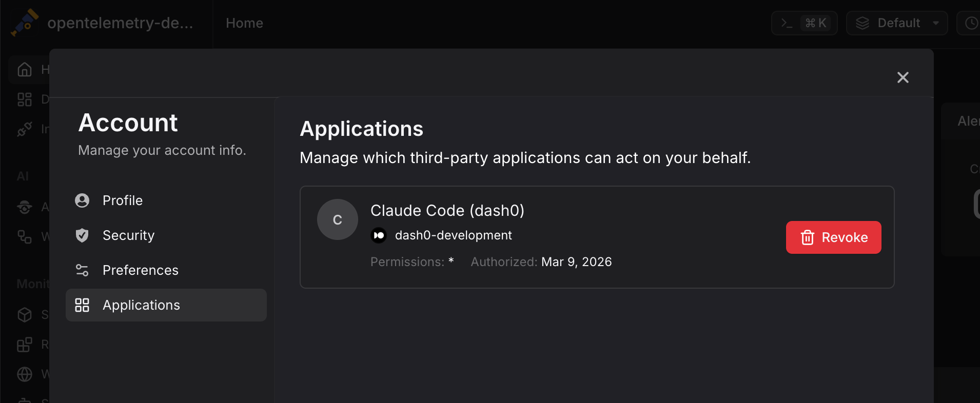
Task: Open the Default environment dropdown
Action: click(897, 23)
